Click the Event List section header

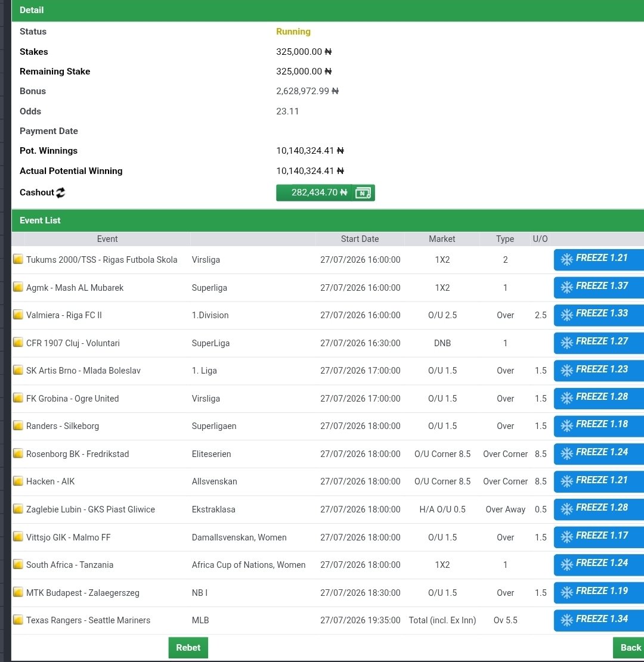pos(327,220)
